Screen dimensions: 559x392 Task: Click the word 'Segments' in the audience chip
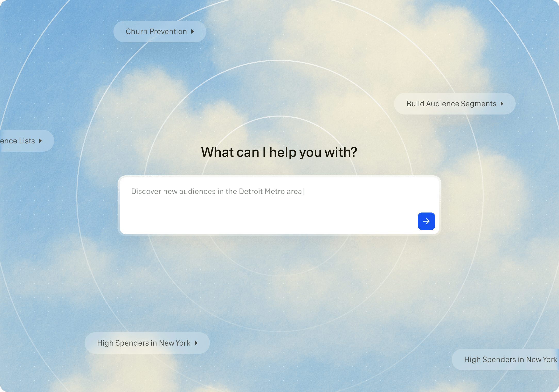(x=478, y=104)
